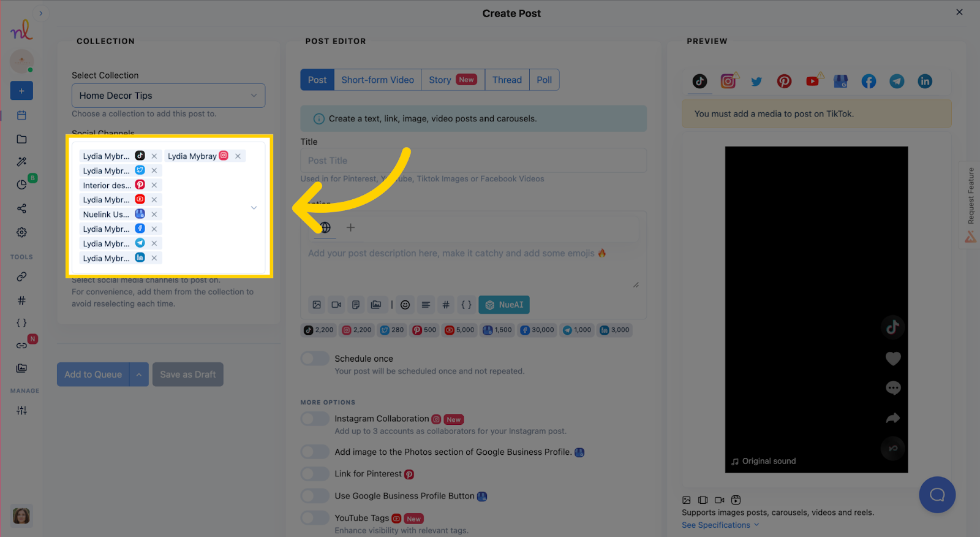Click the plus icon next to the globe
Image resolution: width=980 pixels, height=537 pixels.
(x=350, y=227)
